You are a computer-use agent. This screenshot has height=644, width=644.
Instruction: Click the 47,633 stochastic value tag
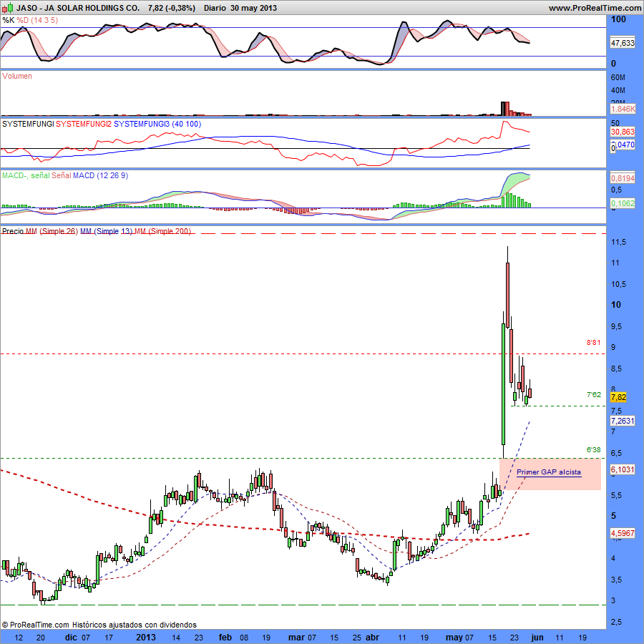[x=623, y=43]
